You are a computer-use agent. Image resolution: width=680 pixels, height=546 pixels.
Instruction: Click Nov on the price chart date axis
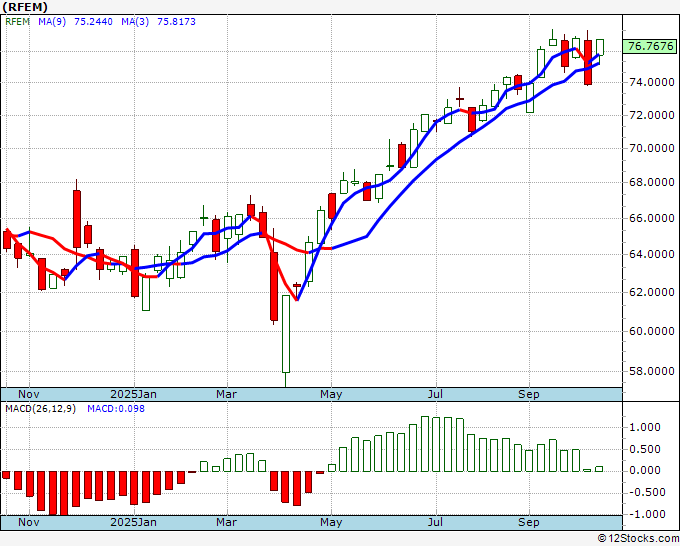coord(29,394)
